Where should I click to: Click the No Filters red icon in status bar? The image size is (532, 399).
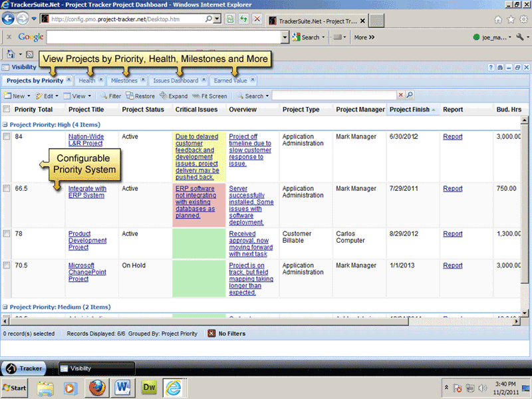tap(211, 334)
